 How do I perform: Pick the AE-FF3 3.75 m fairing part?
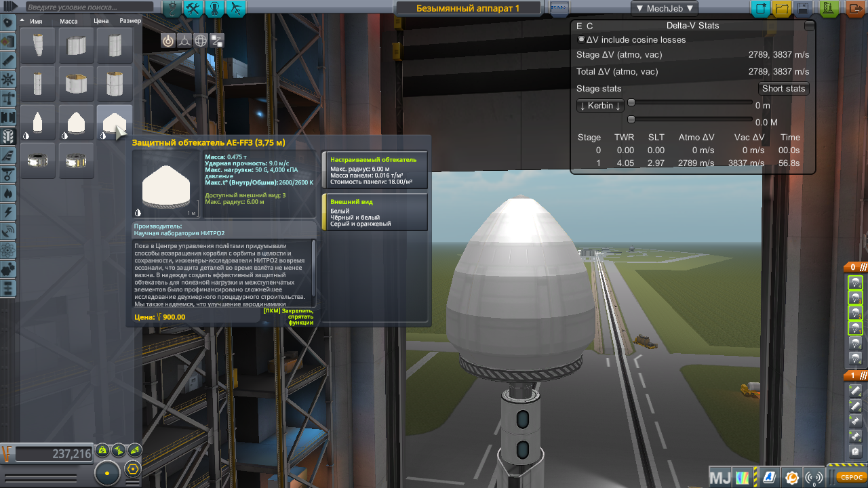coord(115,123)
